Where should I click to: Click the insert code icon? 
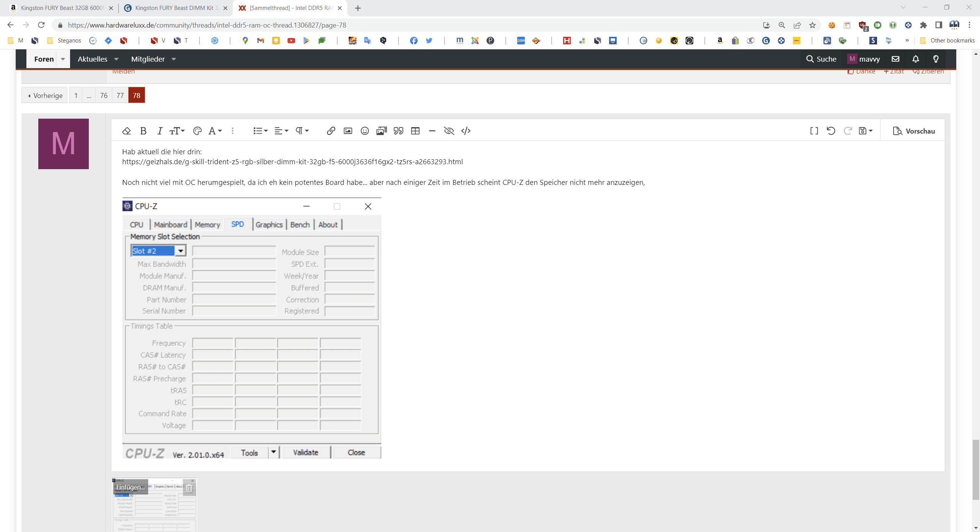465,131
